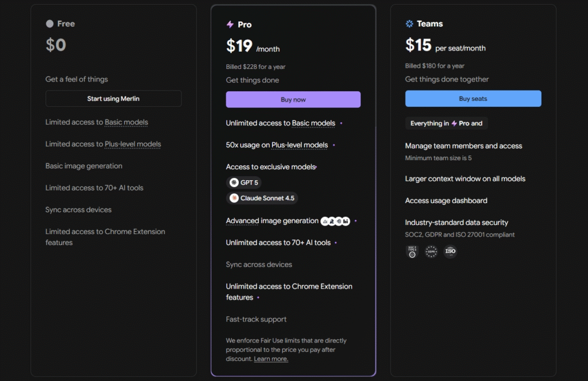Click the Buy now button
Screen dimensions: 588x381
click(x=293, y=99)
